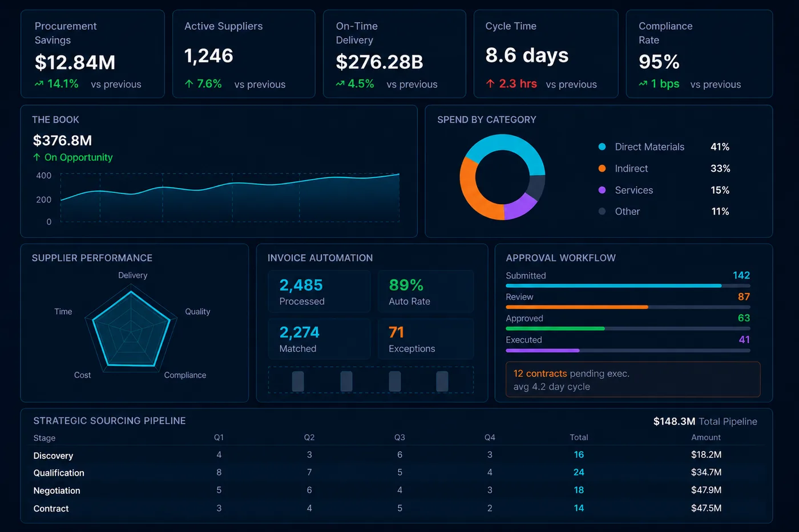Image resolution: width=799 pixels, height=532 pixels.
Task: Click the 14.1% savings change value
Action: click(63, 84)
